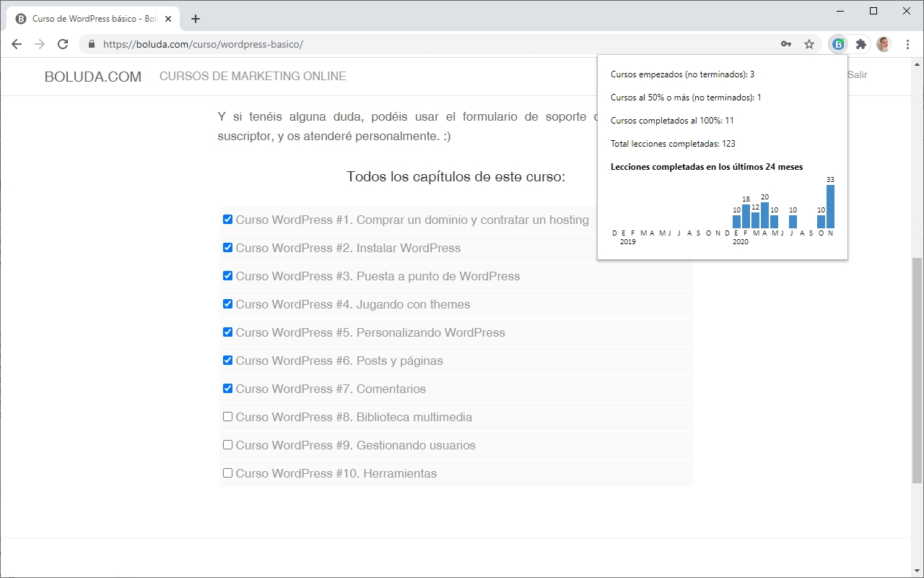Click Cursos completados al 100%: 11

(x=672, y=121)
